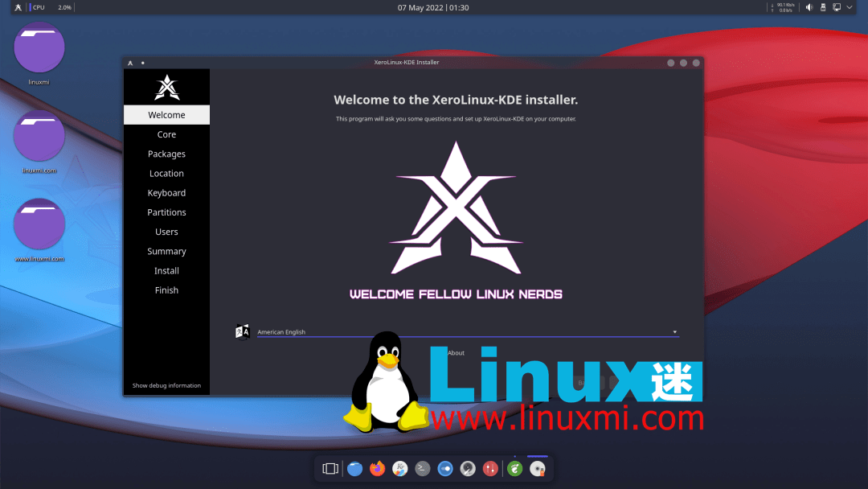Viewport: 868px width, 489px height.
Task: Click the XeroLinux-KDE Installer title bar text
Action: [x=407, y=63]
